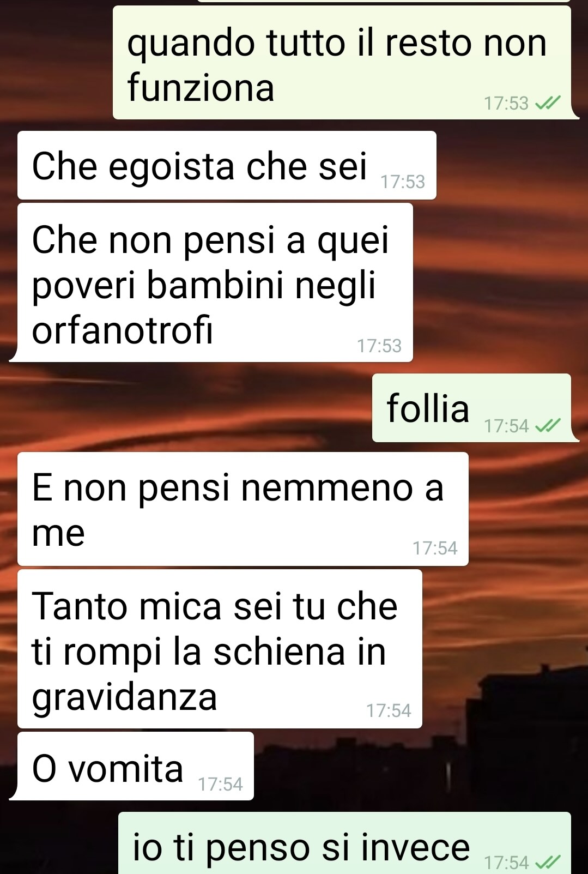Tap the 'quando tutto il resto non funziona' message
This screenshot has width=588, height=874.
tap(342, 63)
